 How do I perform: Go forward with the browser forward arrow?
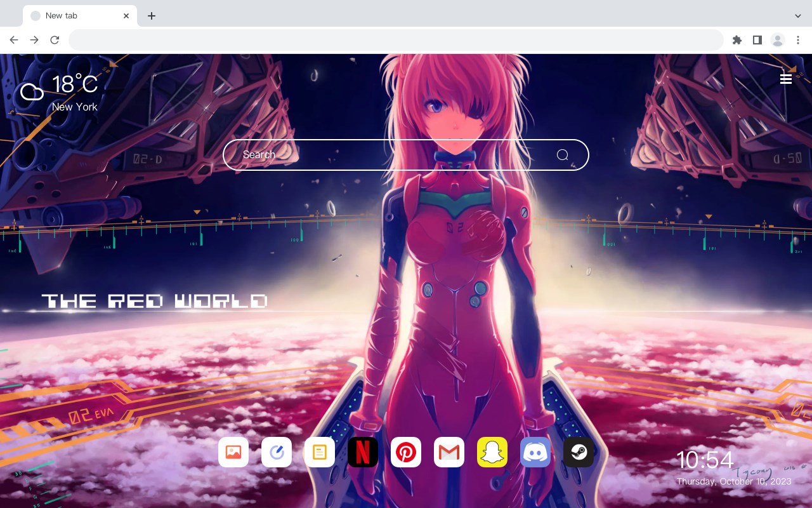(x=34, y=40)
